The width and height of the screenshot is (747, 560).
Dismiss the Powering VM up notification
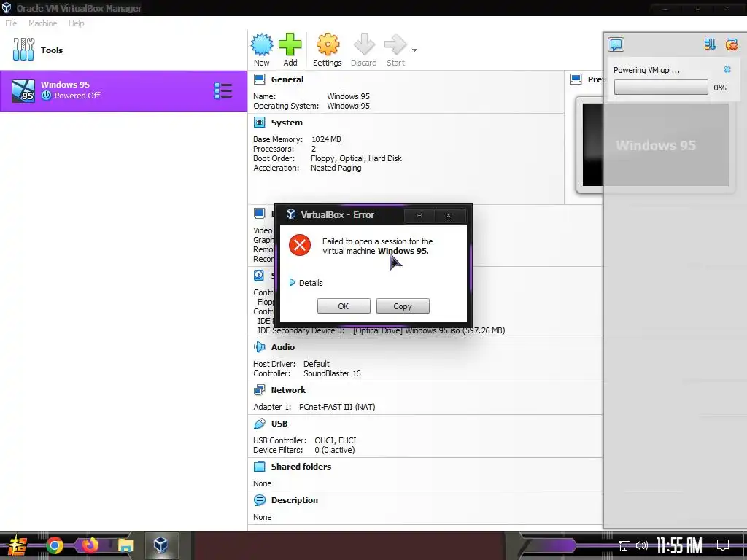[x=727, y=69]
